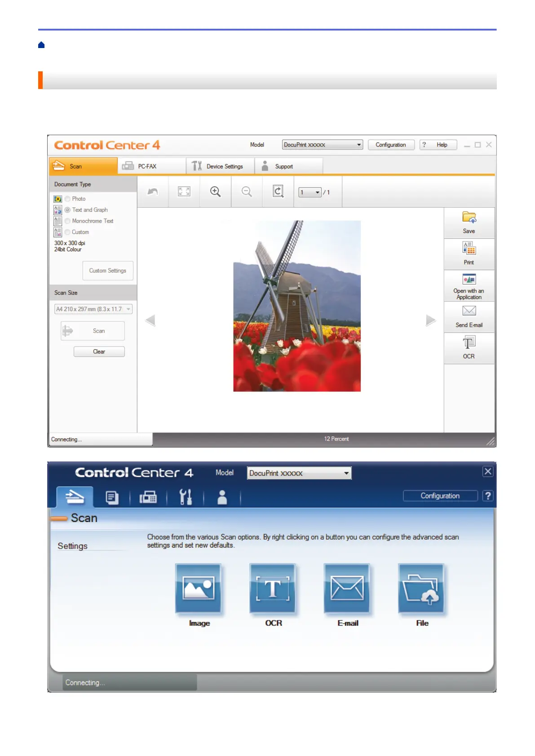
Task: Click the File scan button
Action: click(x=421, y=589)
